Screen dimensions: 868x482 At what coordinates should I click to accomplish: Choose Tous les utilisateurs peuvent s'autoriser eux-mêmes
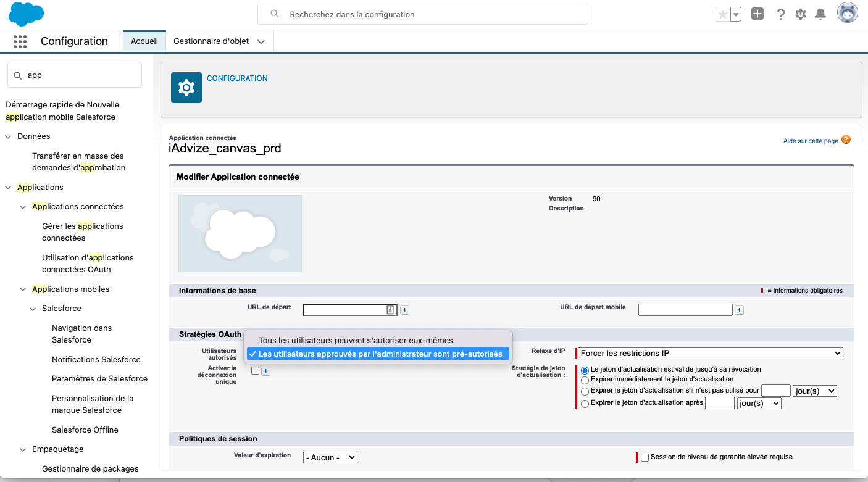point(356,340)
